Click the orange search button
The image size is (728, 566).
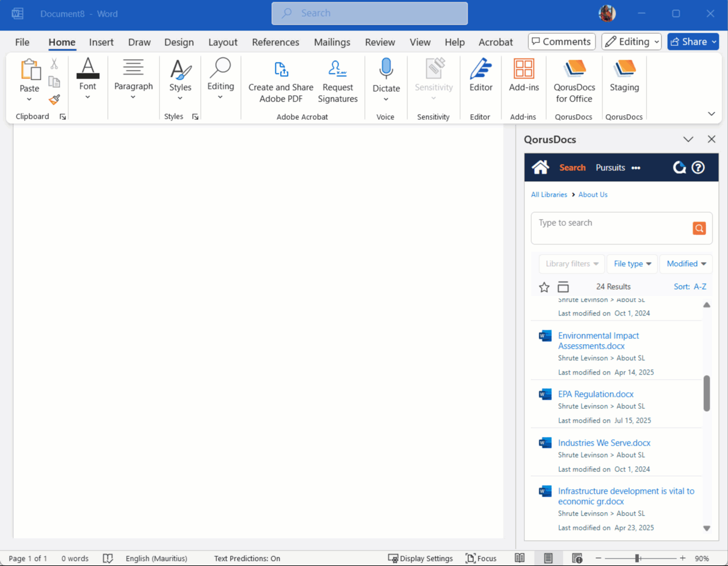tap(699, 228)
